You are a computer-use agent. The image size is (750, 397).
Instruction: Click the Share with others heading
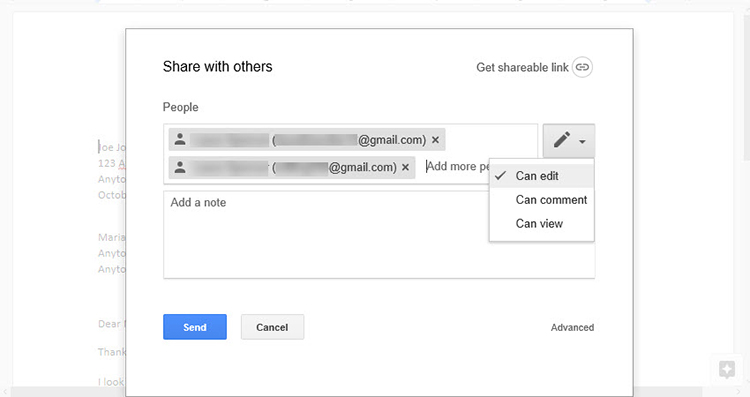tap(217, 66)
